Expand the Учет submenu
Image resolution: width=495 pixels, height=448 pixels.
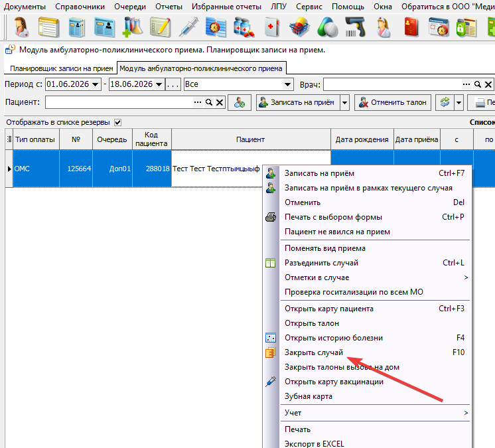pyautogui.click(x=375, y=413)
